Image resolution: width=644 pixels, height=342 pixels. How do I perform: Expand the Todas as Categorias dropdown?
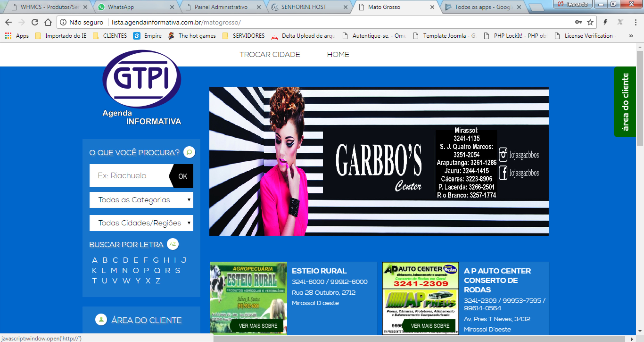(141, 200)
